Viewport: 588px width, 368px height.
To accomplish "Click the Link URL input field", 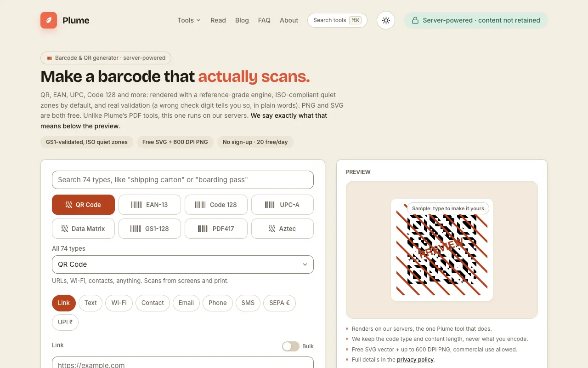I will tap(183, 362).
